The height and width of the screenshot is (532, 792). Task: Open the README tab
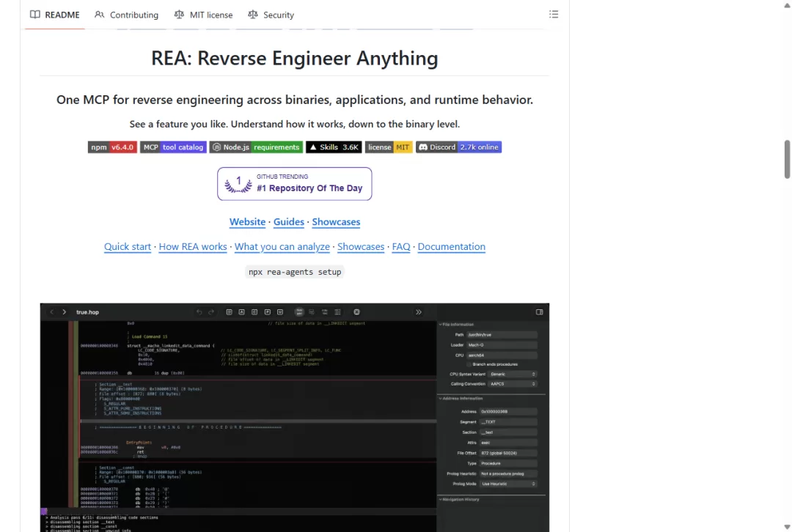coord(55,15)
